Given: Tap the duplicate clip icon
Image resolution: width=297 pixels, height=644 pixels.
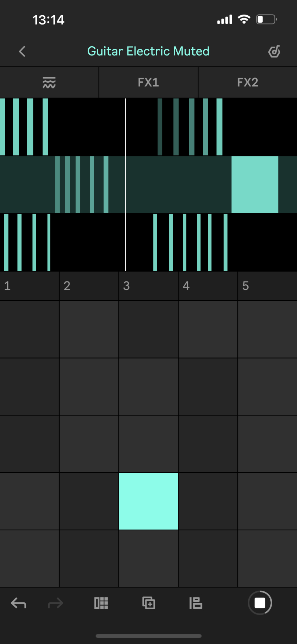Looking at the screenshot, I should click(x=148, y=603).
